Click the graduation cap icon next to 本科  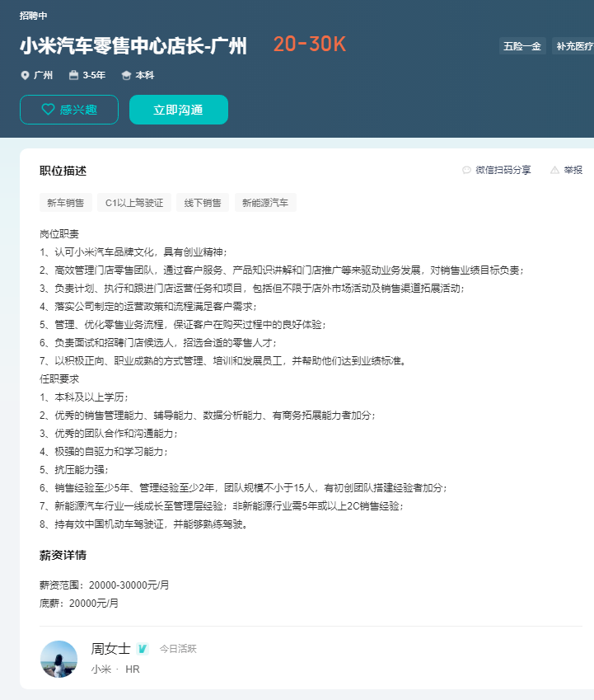coord(126,76)
